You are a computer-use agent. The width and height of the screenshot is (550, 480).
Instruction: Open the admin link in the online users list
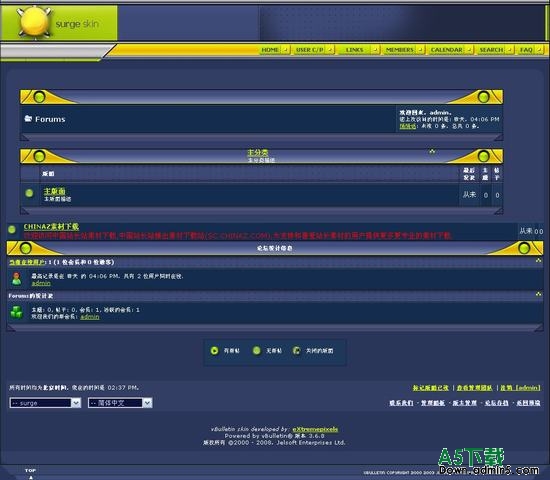tap(41, 283)
